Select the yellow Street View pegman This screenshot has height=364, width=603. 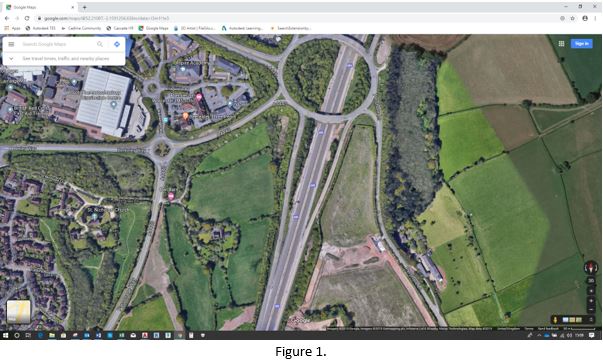[x=555, y=320]
